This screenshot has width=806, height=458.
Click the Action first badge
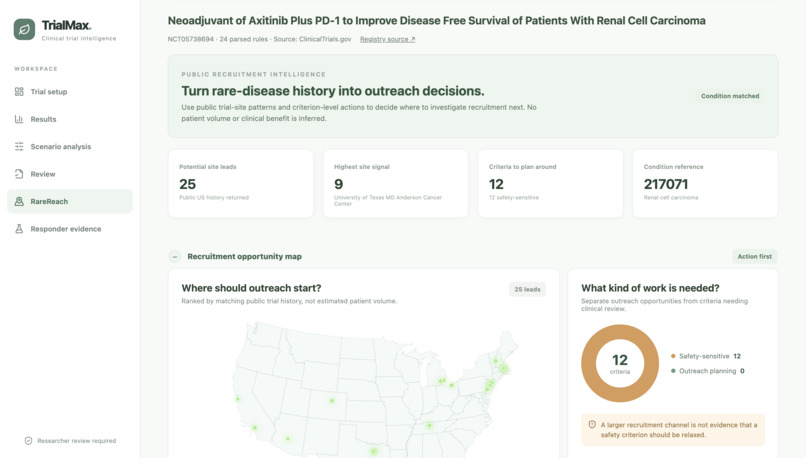755,257
